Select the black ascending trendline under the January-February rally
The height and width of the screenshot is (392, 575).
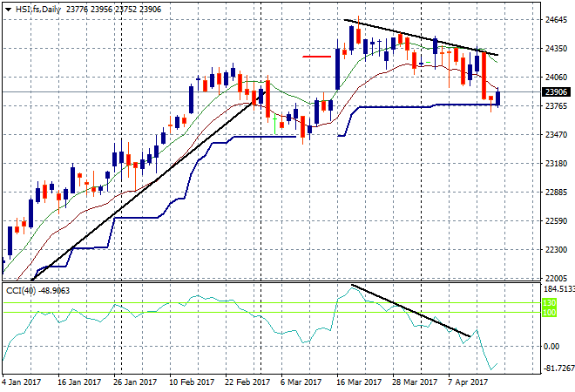point(146,186)
